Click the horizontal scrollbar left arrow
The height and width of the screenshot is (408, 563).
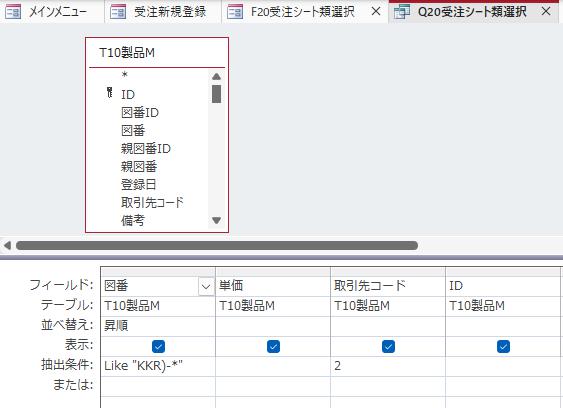[x=7, y=245]
